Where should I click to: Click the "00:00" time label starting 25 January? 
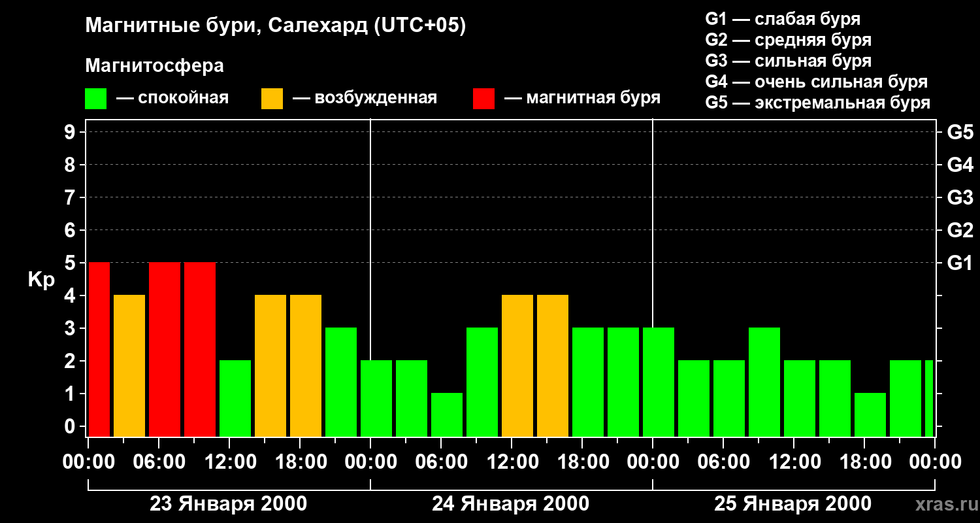click(653, 462)
